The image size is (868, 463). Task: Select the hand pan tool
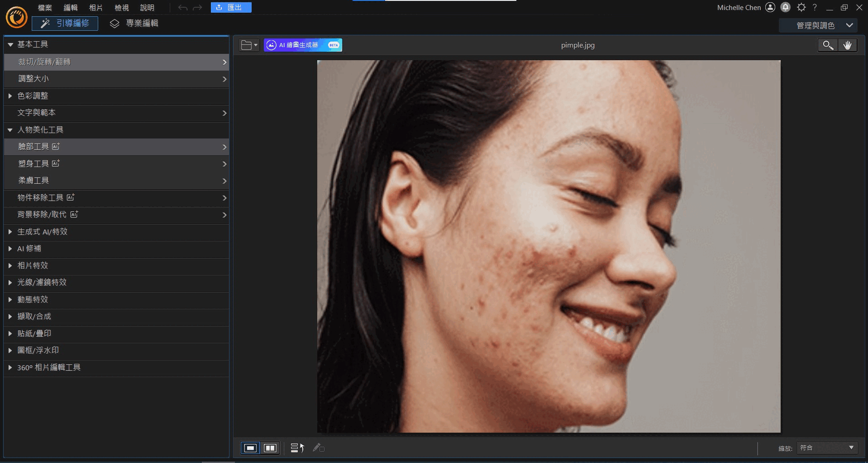(847, 45)
